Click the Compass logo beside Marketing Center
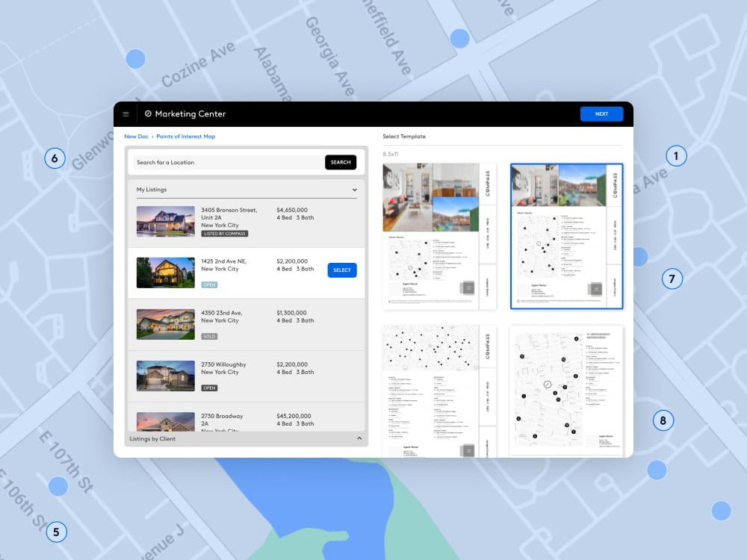This screenshot has width=747, height=560. [148, 114]
